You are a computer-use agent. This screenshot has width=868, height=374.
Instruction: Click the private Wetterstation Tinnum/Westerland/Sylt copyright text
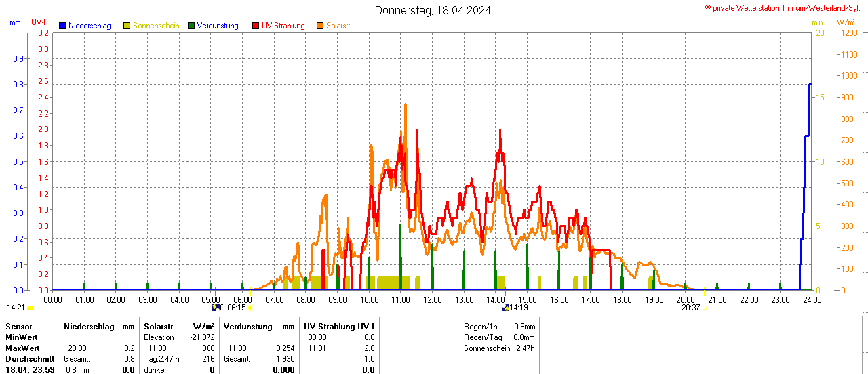coord(785,8)
